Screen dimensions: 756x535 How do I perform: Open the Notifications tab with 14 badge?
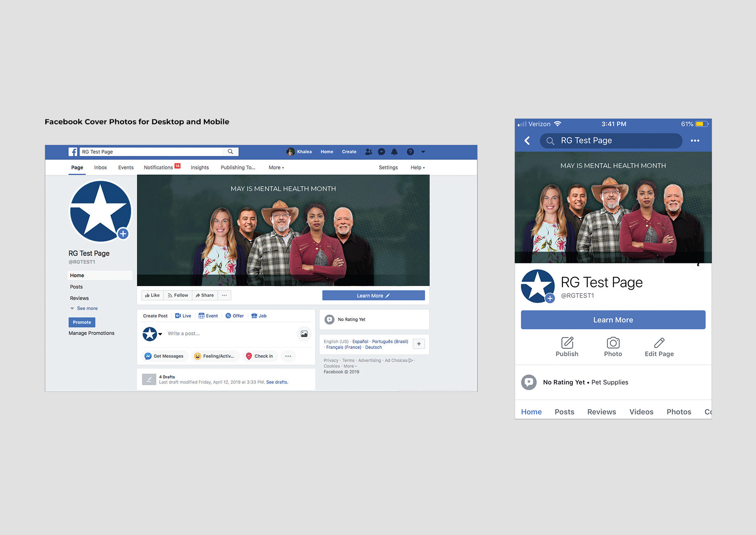162,167
